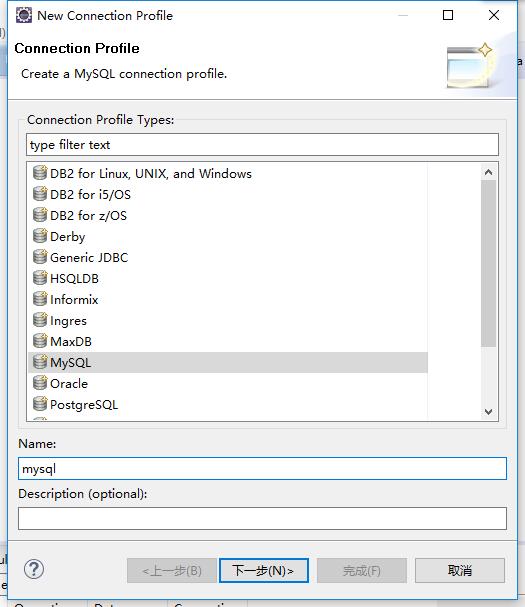Click the Description (optional) field

(x=262, y=518)
